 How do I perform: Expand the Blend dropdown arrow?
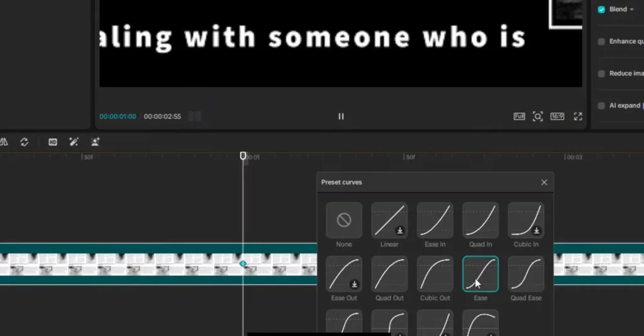(631, 9)
